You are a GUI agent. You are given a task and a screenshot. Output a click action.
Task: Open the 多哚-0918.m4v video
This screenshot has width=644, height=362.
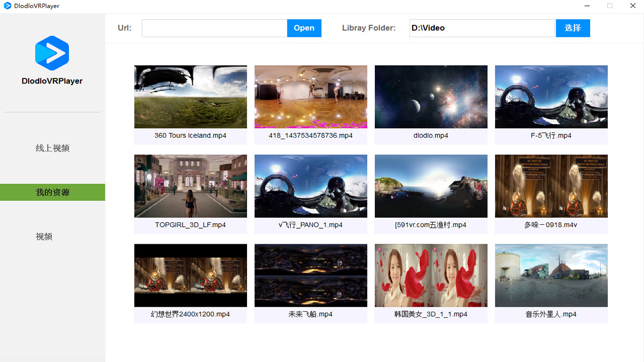click(x=551, y=186)
